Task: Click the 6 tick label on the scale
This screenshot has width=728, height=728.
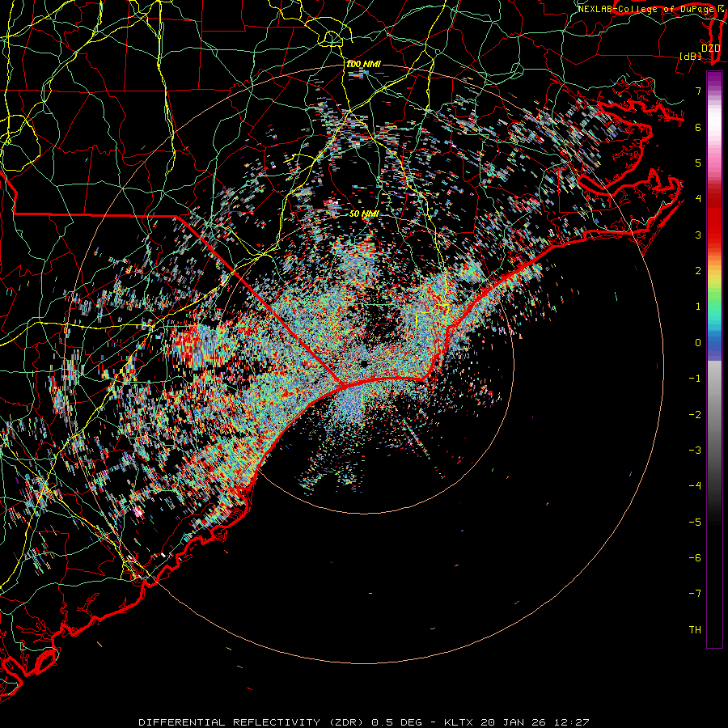Action: coord(698,127)
